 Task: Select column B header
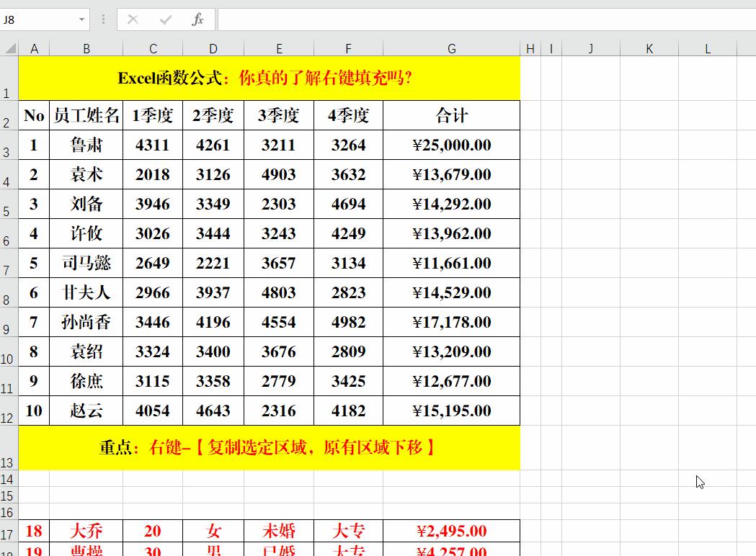86,48
